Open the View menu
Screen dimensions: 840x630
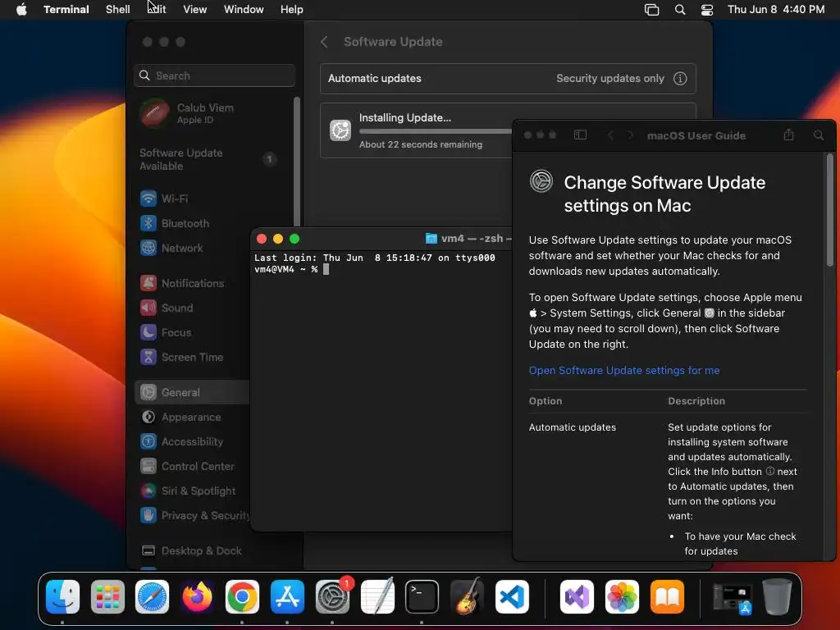point(195,10)
